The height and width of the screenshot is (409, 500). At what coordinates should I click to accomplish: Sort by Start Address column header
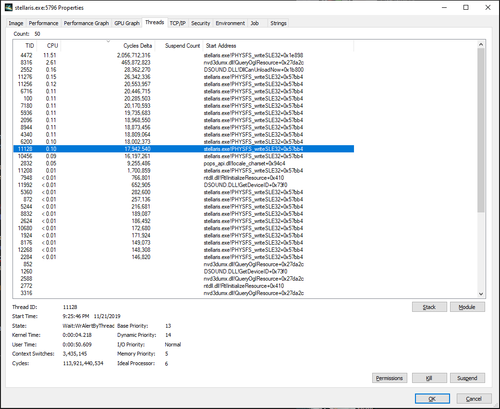(x=278, y=46)
